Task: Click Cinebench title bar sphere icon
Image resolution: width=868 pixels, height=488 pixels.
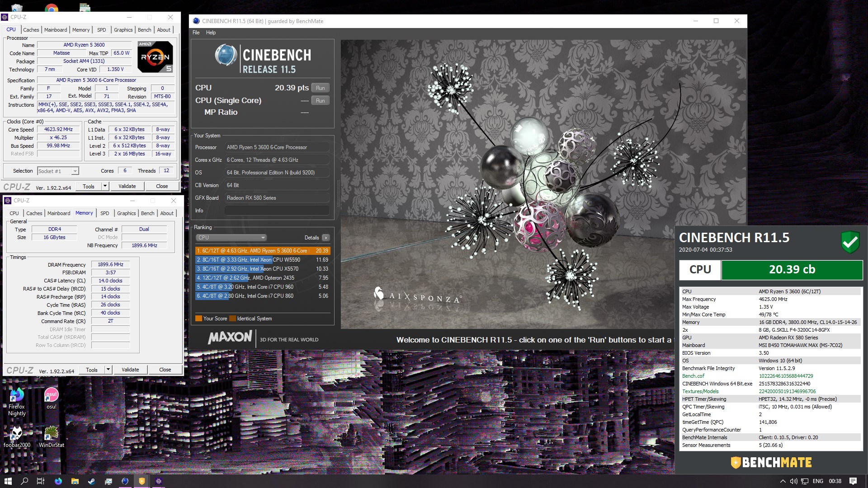Action: click(196, 21)
